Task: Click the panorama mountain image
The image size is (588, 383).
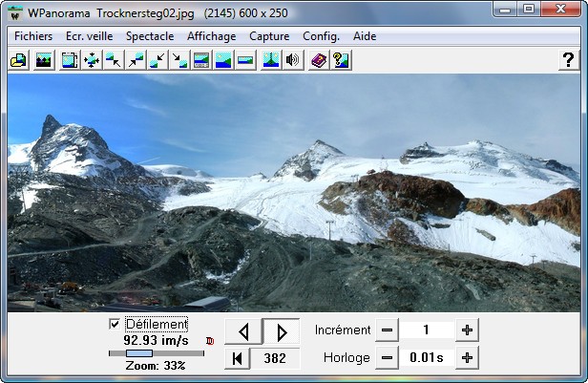Action: tap(294, 193)
